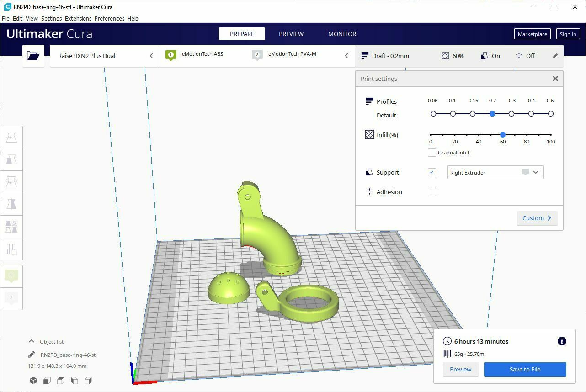Expand the Raise3D N2 Plus Dual printer selector
Screen dimensions: 586x392
(105, 56)
